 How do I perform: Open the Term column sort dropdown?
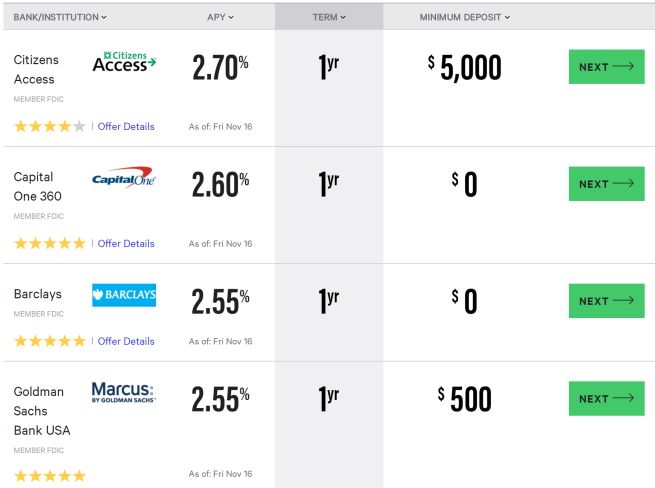pos(329,17)
